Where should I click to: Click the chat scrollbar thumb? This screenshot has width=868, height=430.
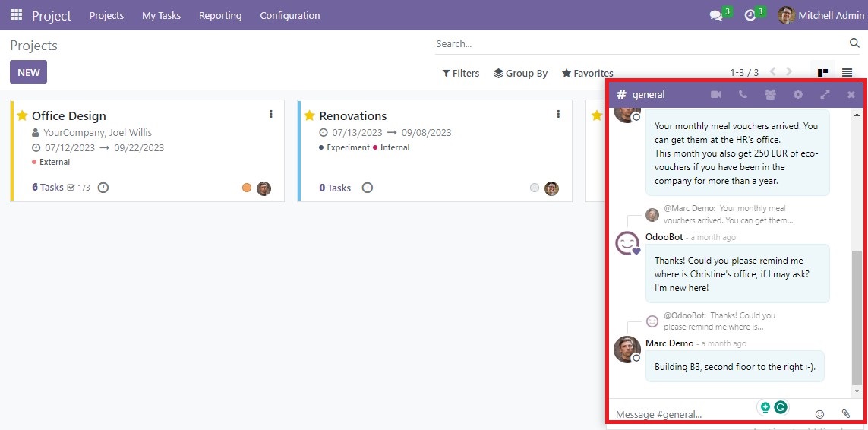point(857,318)
